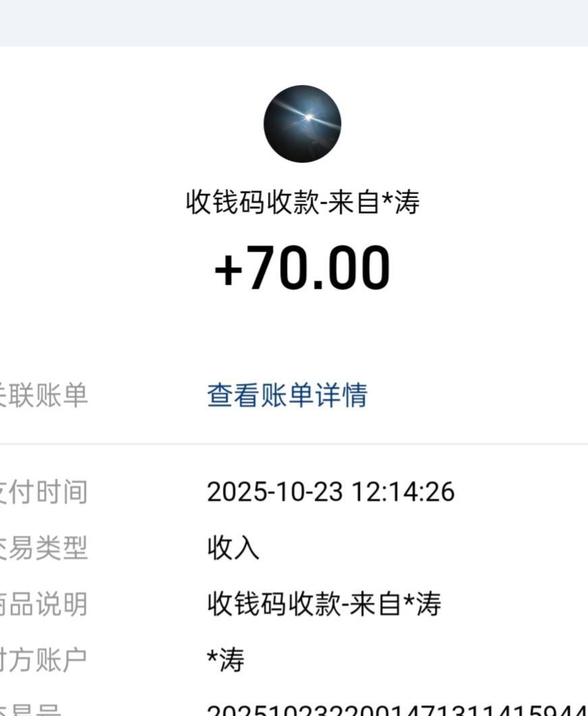This screenshot has width=588, height=716.
Task: Tap the bright light flare inside the avatar
Action: click(x=309, y=118)
